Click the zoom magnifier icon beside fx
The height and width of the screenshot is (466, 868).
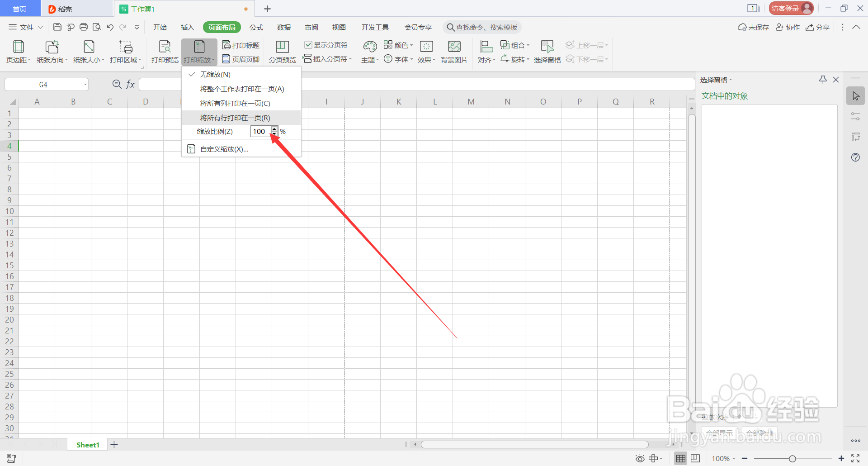point(117,84)
